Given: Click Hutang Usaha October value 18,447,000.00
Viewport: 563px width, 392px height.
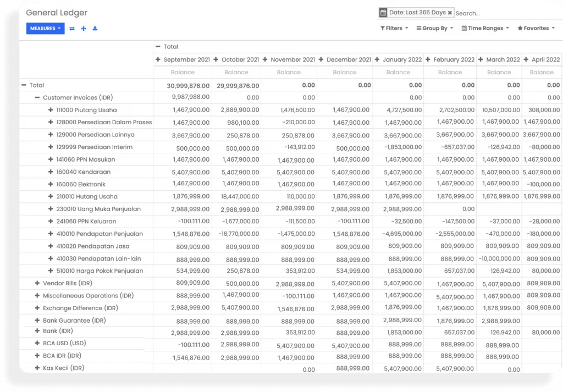Looking at the screenshot, I should [240, 196].
